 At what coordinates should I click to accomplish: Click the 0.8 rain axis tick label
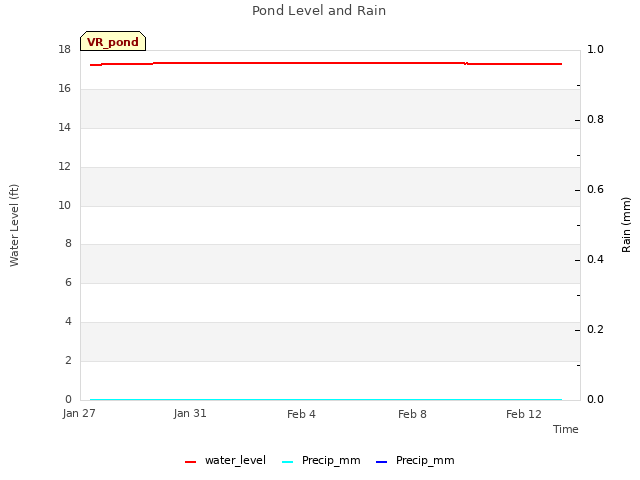pyautogui.click(x=595, y=119)
